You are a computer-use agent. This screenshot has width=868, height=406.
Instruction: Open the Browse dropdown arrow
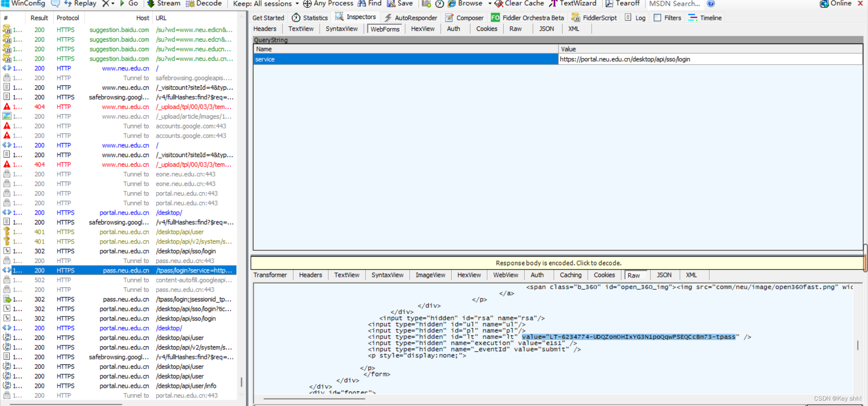tap(489, 4)
